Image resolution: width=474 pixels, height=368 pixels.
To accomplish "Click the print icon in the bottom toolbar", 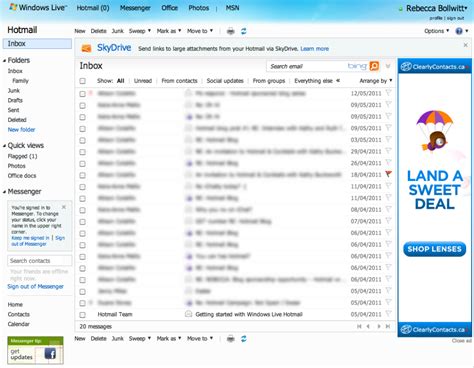I will click(230, 339).
